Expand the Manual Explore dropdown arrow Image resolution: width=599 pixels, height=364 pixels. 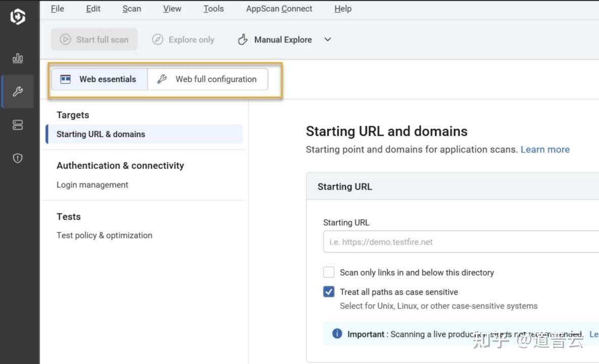[328, 39]
